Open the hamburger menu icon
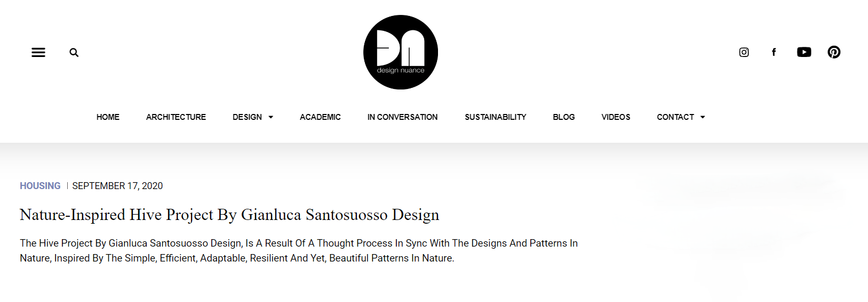This screenshot has width=868, height=302. pyautogui.click(x=38, y=52)
